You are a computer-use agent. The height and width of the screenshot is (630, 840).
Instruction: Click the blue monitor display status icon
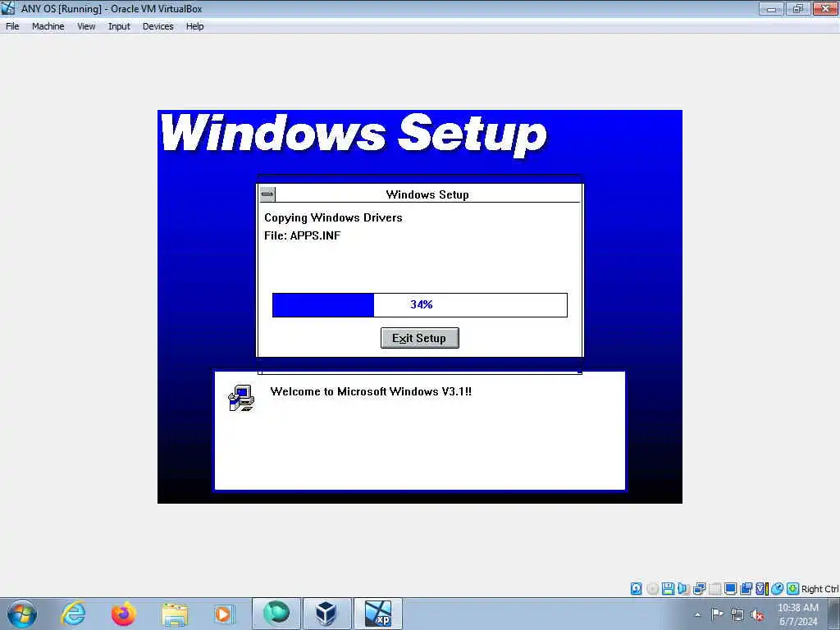tap(730, 589)
